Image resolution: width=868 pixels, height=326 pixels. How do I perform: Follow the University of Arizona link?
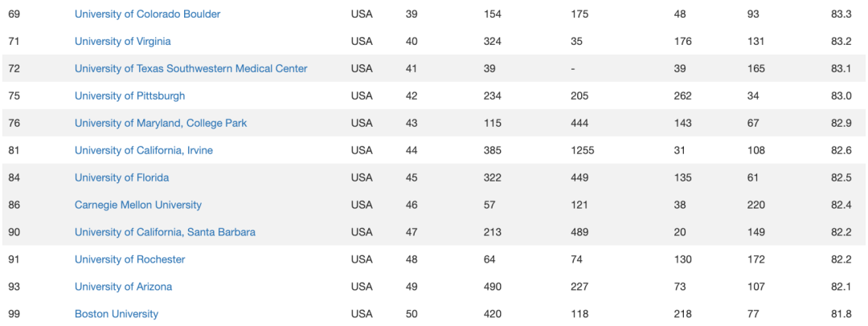pyautogui.click(x=123, y=287)
